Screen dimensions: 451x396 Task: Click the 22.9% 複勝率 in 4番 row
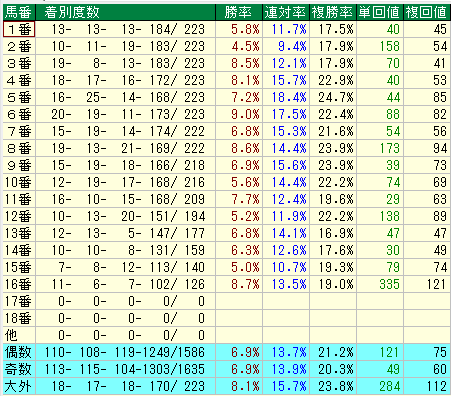click(333, 80)
